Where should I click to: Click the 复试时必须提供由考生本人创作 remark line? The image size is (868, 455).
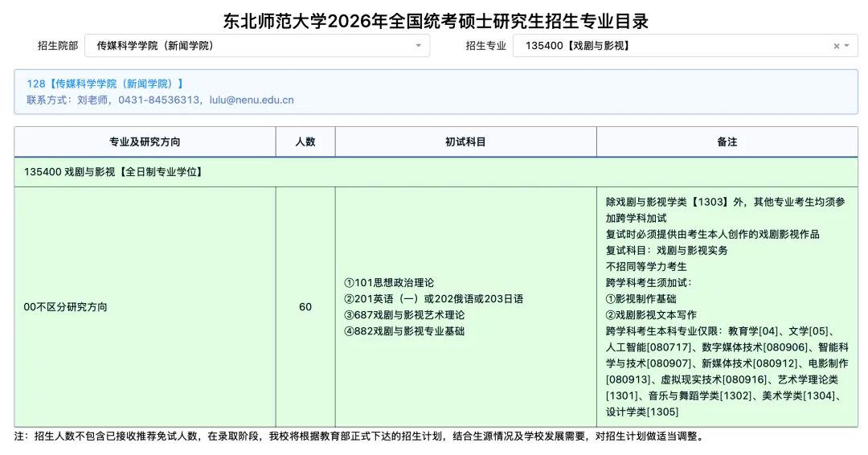pos(712,234)
